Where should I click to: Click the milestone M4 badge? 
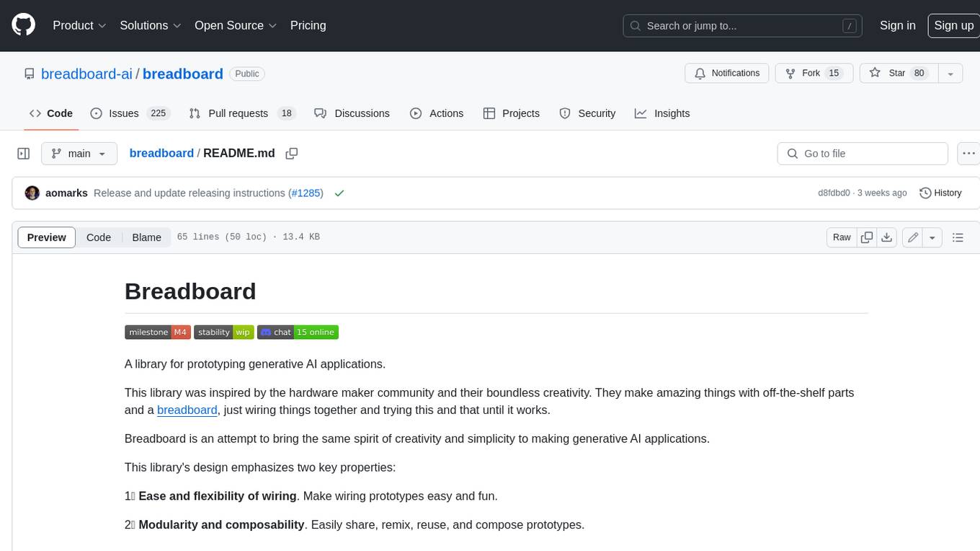pos(158,332)
